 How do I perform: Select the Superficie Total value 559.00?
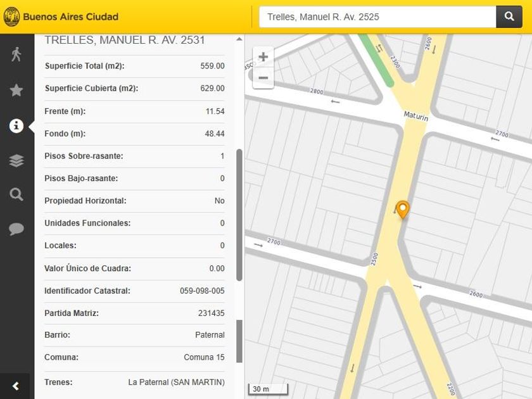click(x=212, y=66)
